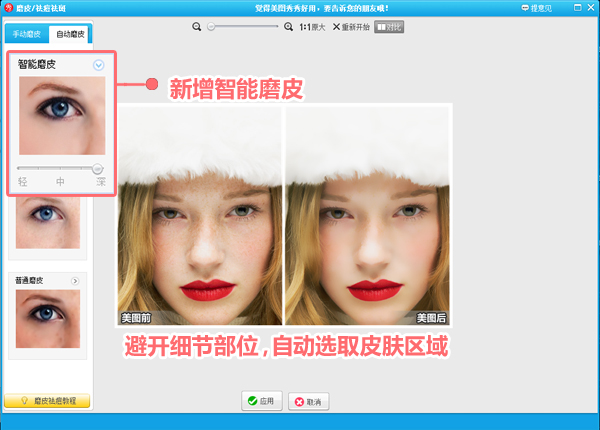600x430 pixels.
Task: Expand the 普通磨皮 panel arrow
Action: click(x=75, y=281)
